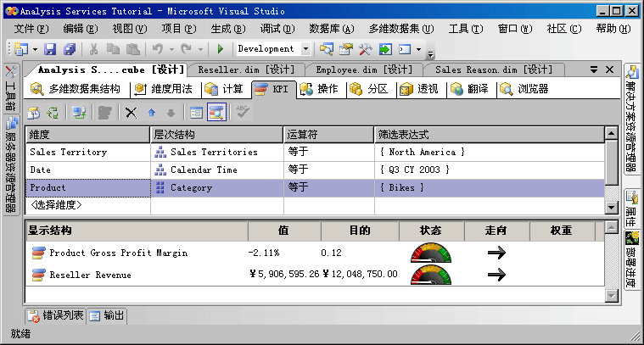This screenshot has height=345, width=644.
Task: Click the KPI results scrollbar down arrow
Action: [611, 295]
